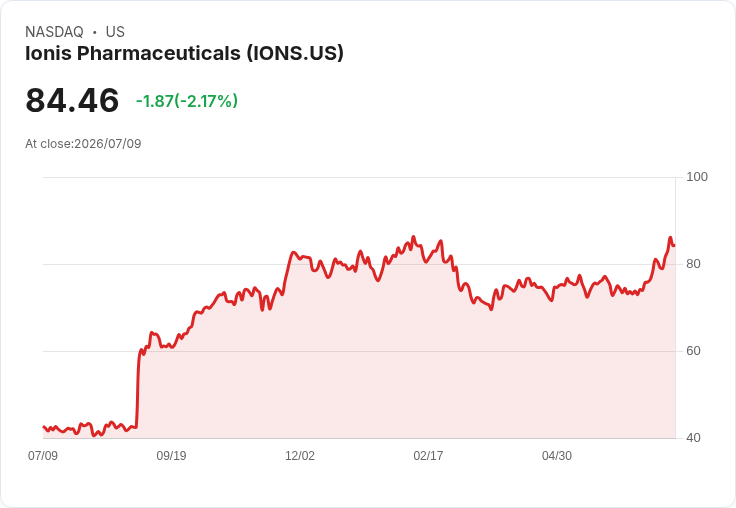Click the 60 price axis label
This screenshot has width=736, height=508.
(x=693, y=351)
